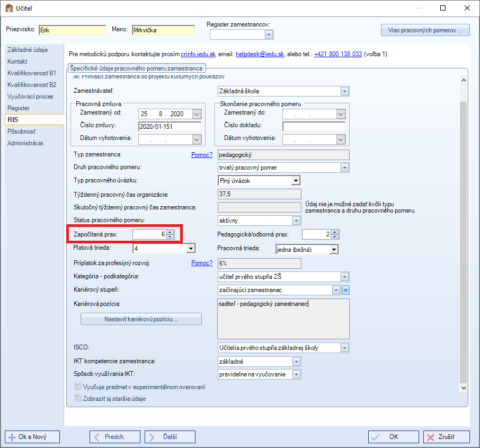Screen dimensions: 480x448
Task: Enable Zobraziť aj staršie údaje checkbox
Action: [78, 398]
